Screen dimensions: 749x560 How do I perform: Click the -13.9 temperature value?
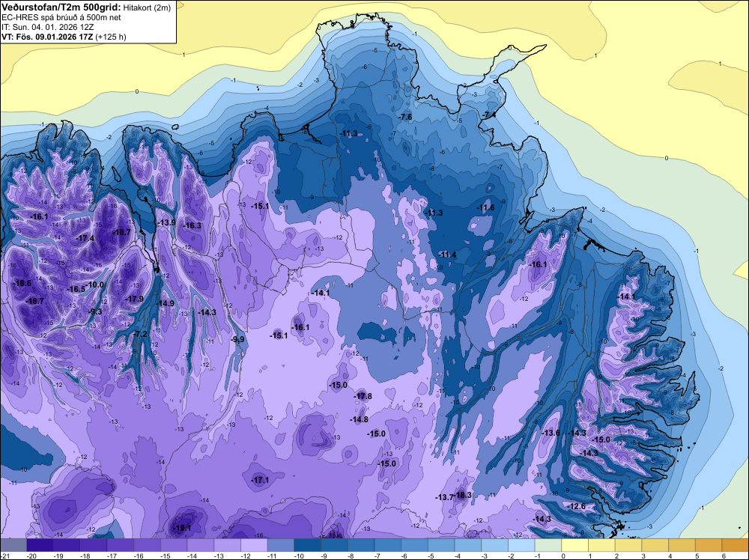click(x=167, y=222)
